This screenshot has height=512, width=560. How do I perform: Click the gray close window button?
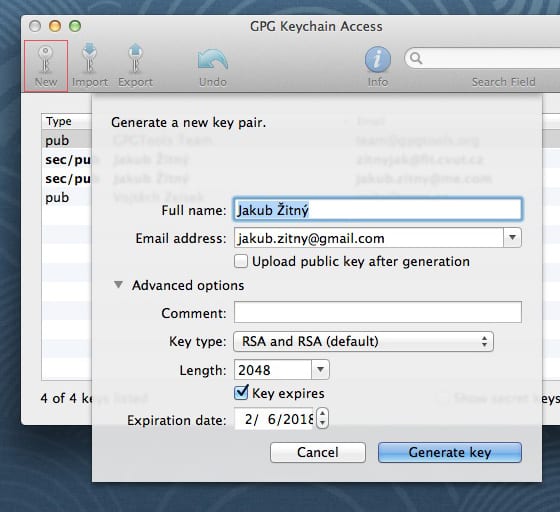click(35, 26)
